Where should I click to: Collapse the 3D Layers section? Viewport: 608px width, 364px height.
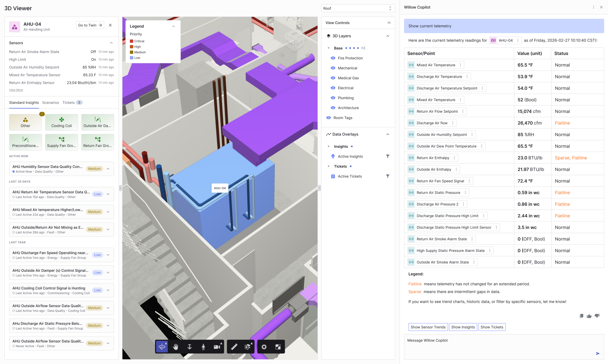point(387,36)
